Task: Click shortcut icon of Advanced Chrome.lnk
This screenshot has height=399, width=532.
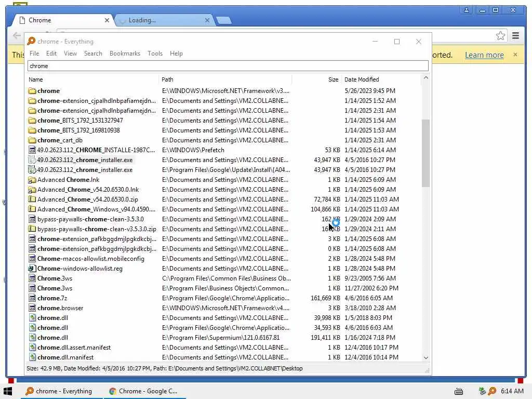Action: (x=32, y=179)
